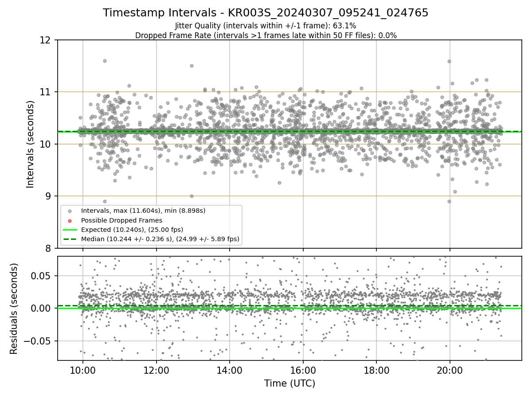Click the 'Residuals (seconds)' y-axis label
The image size is (532, 399).
(x=14, y=309)
